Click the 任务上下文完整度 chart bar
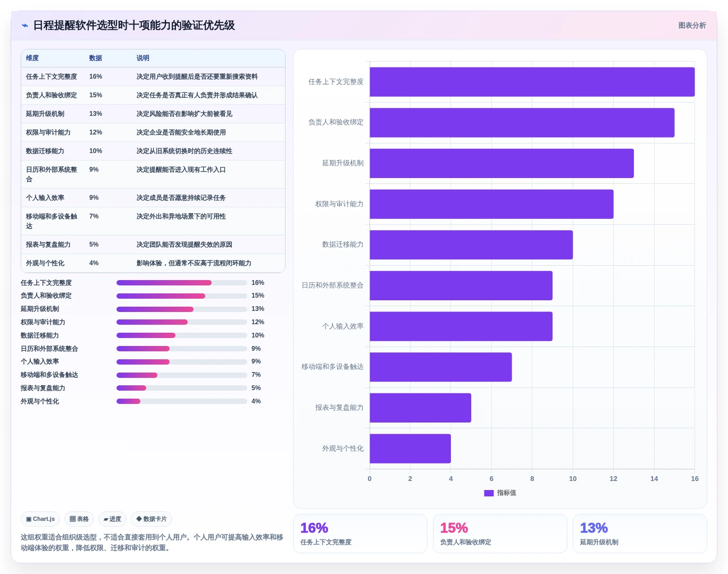Viewport: 728px width, 574px height. [532, 82]
